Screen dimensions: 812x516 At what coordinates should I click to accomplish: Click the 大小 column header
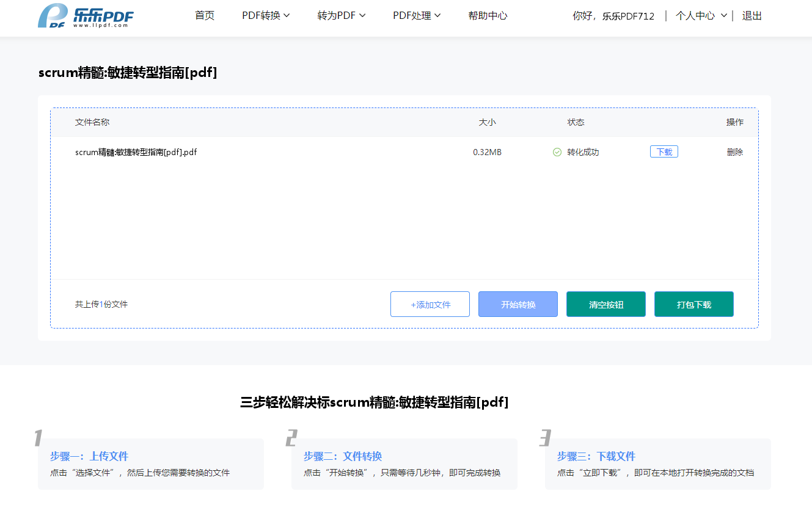point(487,122)
